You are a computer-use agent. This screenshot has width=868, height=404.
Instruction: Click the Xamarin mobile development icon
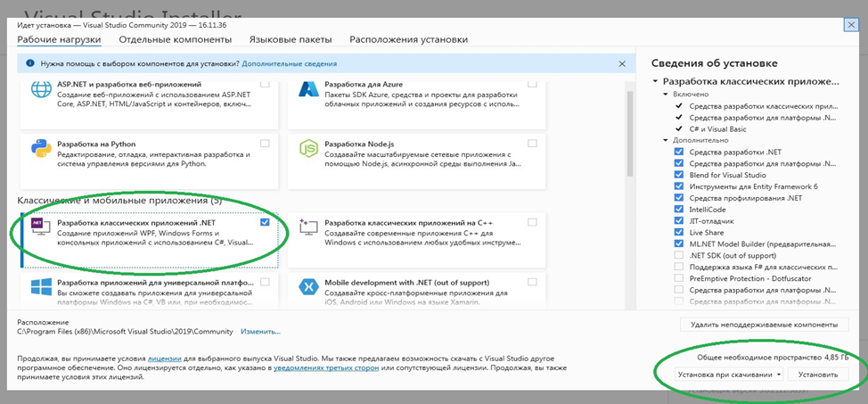[307, 287]
